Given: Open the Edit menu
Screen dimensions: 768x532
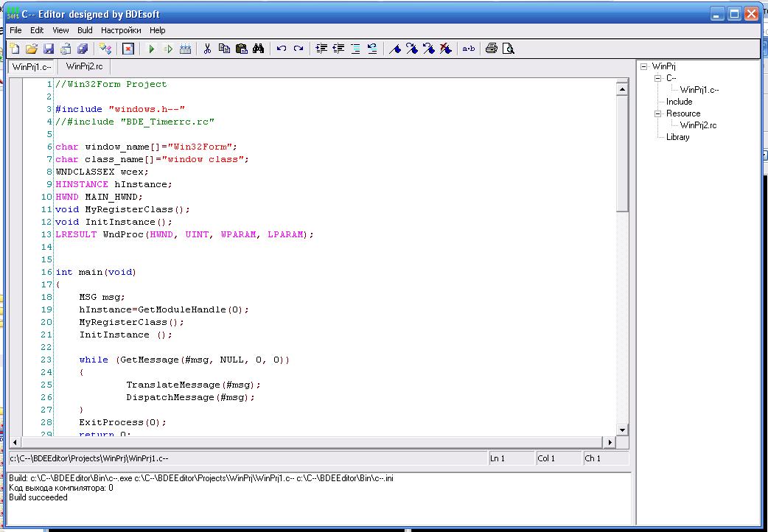Looking at the screenshot, I should 37,30.
